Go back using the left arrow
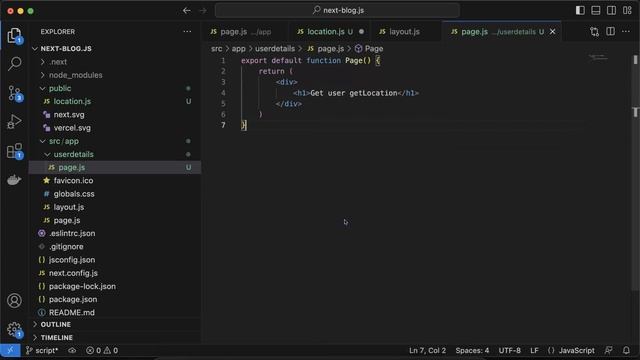The image size is (640, 360). click(x=187, y=11)
